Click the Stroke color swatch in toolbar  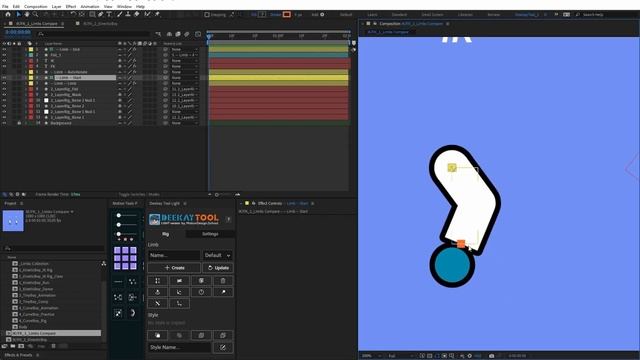(287, 15)
